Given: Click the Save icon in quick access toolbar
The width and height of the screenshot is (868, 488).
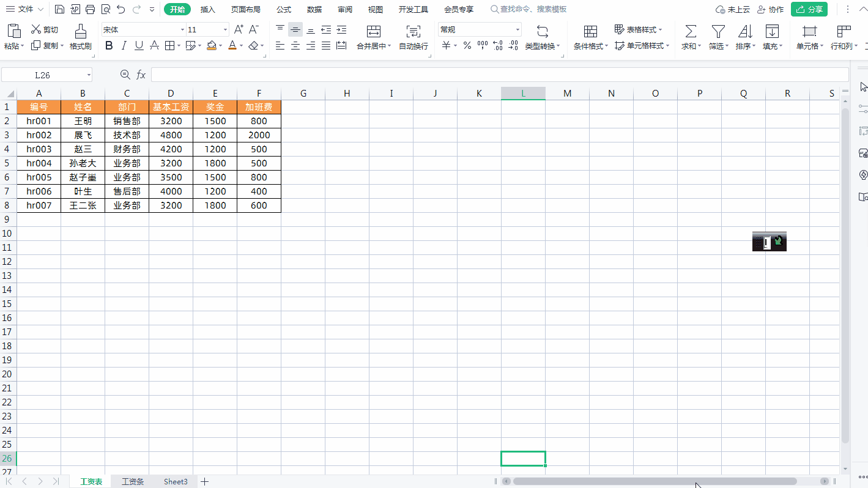Looking at the screenshot, I should (59, 9).
